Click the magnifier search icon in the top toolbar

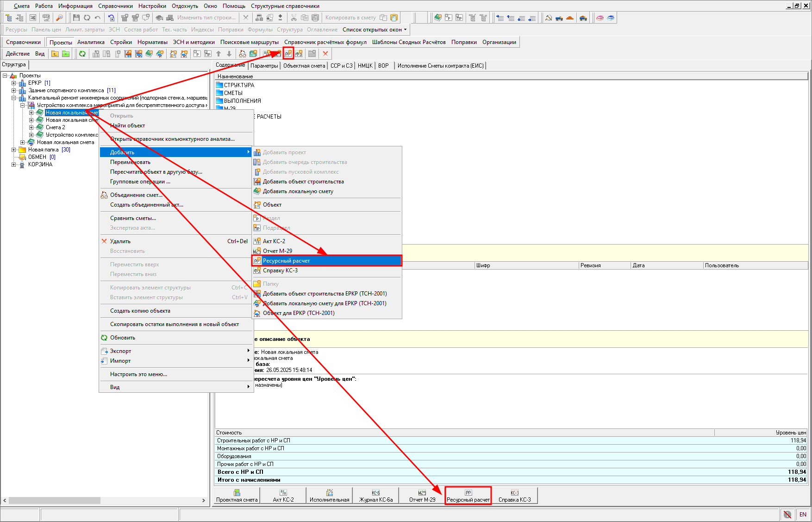59,18
